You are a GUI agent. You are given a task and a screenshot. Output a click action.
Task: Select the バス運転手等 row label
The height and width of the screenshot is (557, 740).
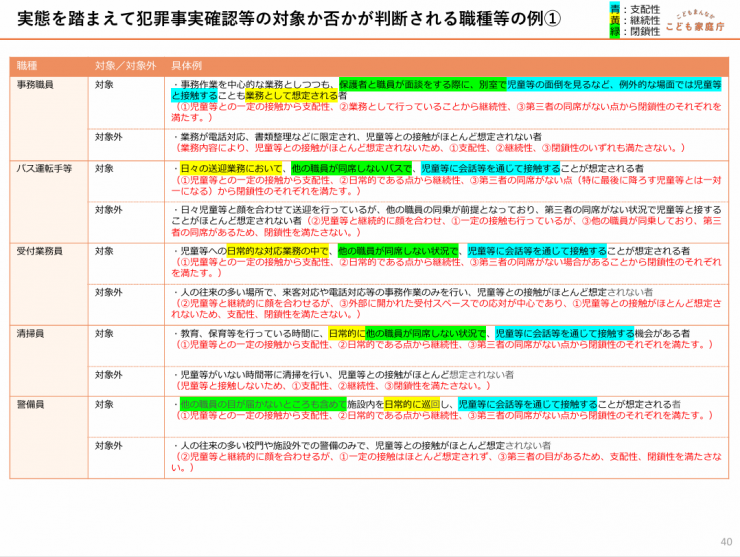(44, 169)
